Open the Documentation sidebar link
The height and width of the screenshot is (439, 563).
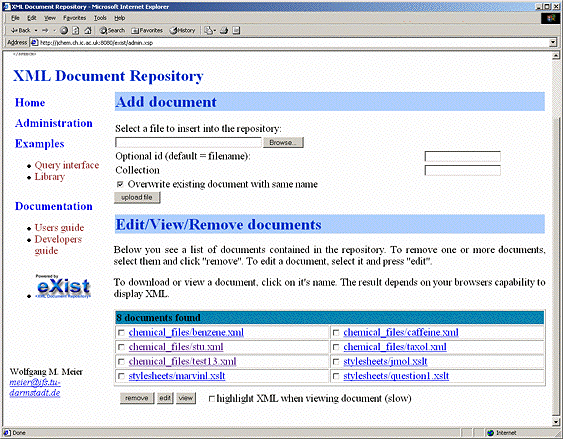coord(53,206)
